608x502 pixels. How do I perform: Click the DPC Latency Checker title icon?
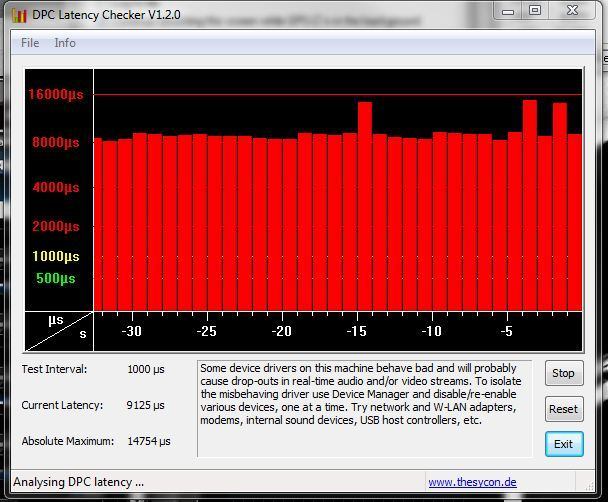click(x=19, y=16)
